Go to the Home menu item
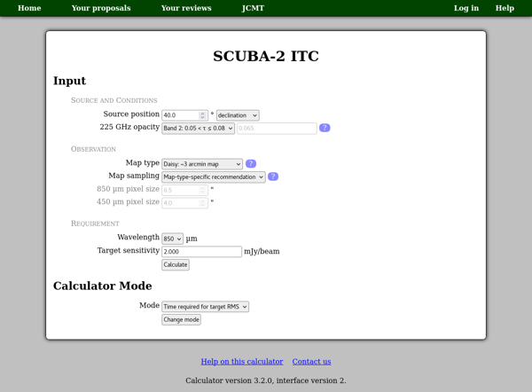This screenshot has height=392, width=532. pyautogui.click(x=29, y=8)
